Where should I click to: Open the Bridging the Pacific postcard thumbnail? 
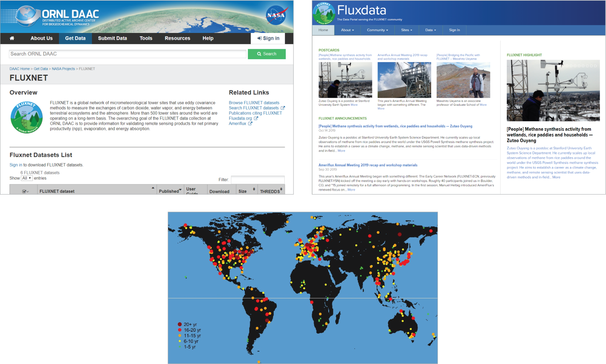point(463,80)
